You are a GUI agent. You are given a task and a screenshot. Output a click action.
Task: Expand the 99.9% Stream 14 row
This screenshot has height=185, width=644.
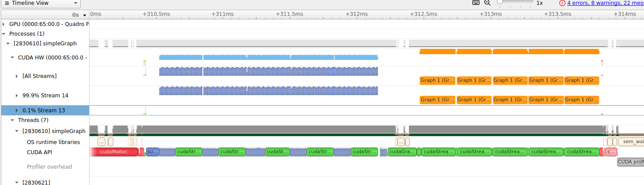pyautogui.click(x=17, y=96)
